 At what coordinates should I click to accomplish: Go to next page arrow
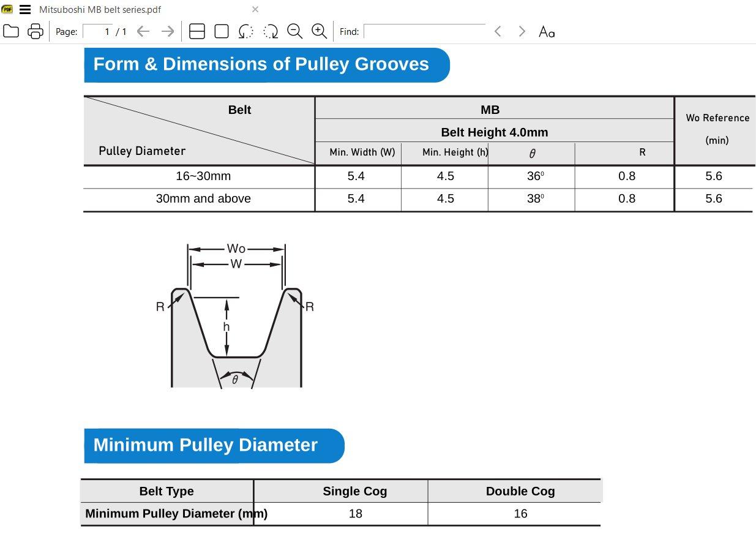167,31
